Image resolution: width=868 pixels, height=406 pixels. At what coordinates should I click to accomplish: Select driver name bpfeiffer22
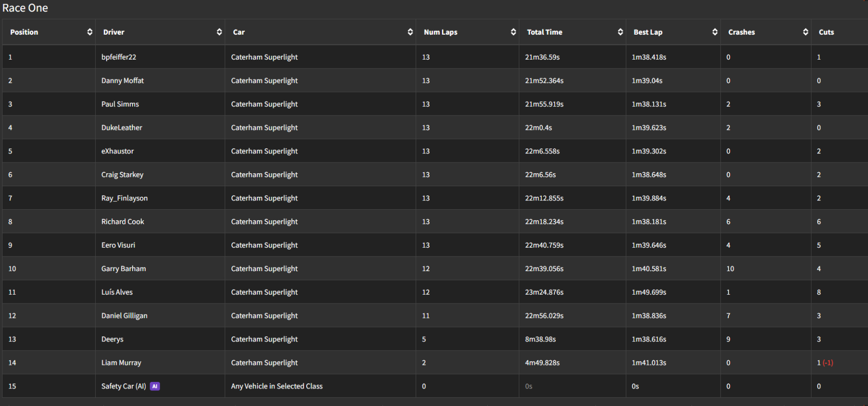coord(119,57)
